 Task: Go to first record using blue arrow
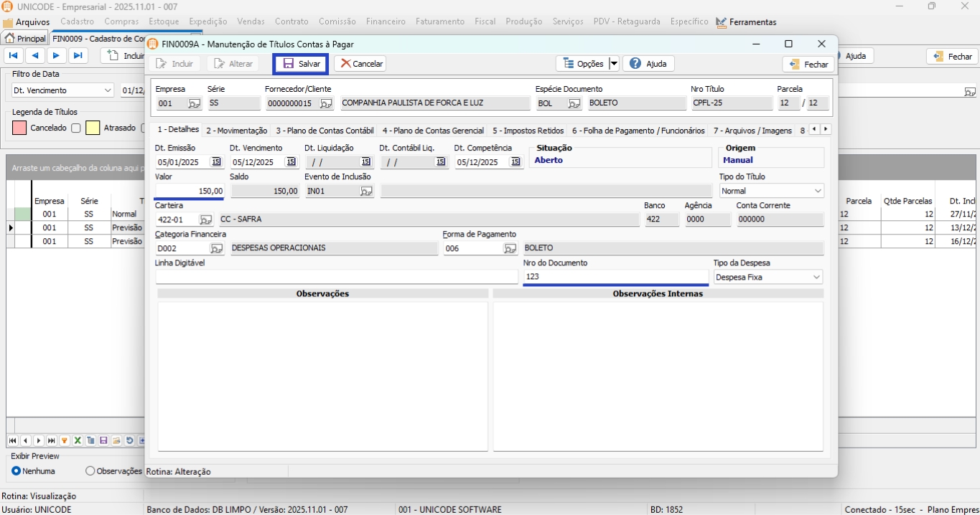point(14,56)
